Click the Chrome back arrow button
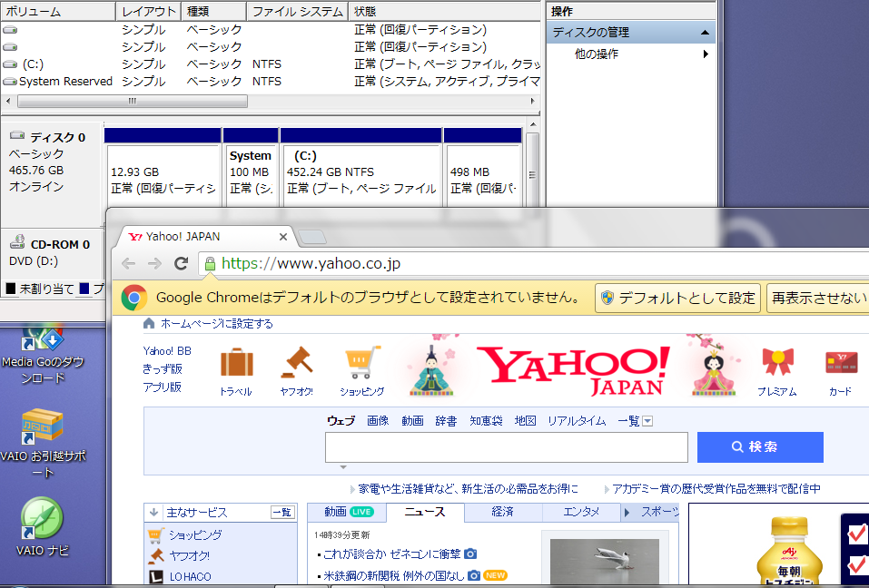Viewport: 869px width, 588px height. [129, 263]
